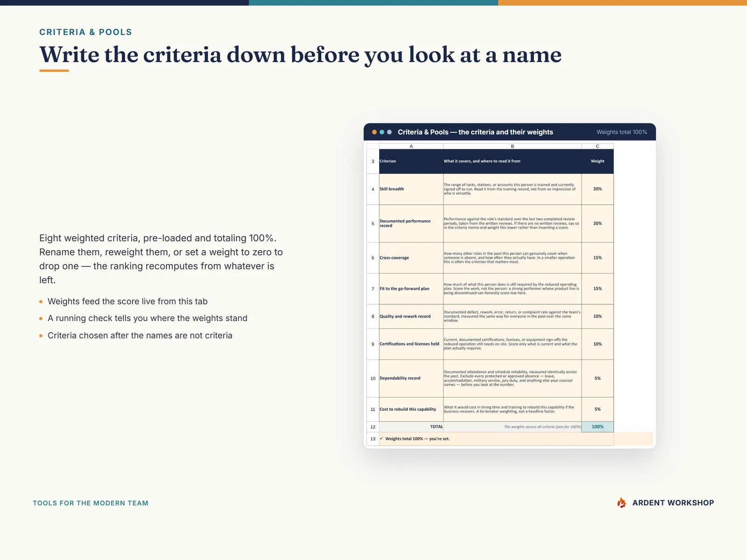
Task: Click bullet 'Weights feed the score live from this tab'
Action: point(127,301)
